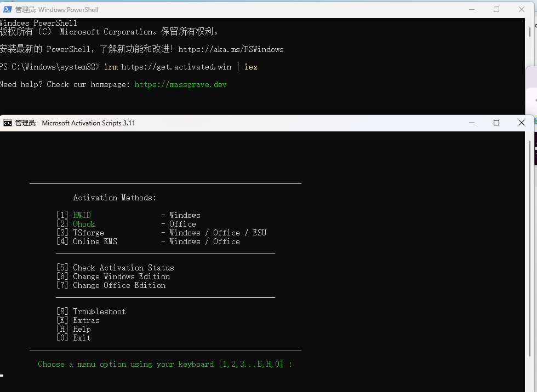Click the Windows / Office / ESU description

click(x=218, y=233)
